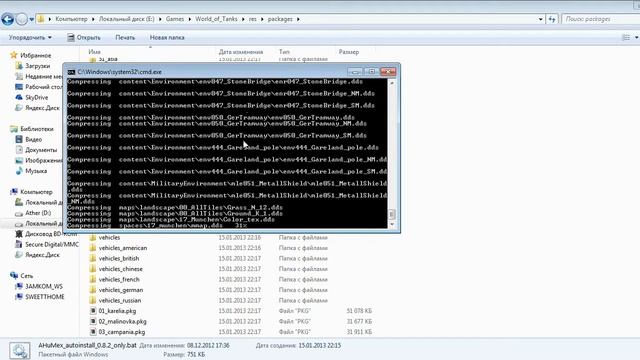Image resolution: width=640 pixels, height=360 pixels.
Task: Open Недавние места in the sidebar
Action: [44, 76]
